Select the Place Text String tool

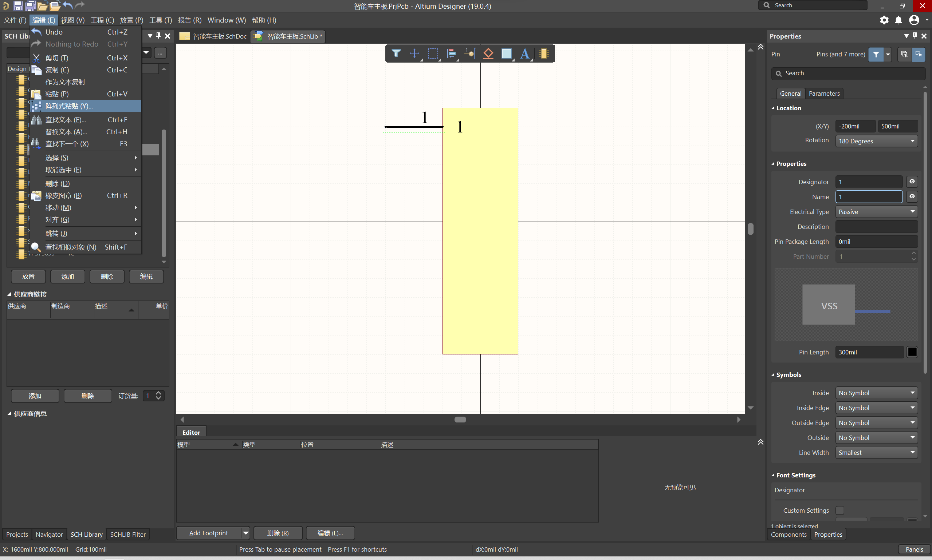click(524, 53)
